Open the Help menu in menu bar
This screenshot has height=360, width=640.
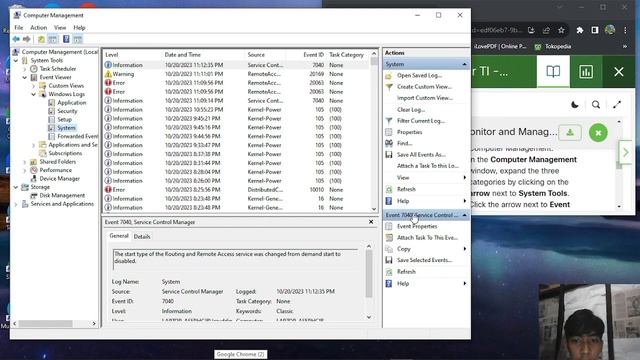click(x=79, y=27)
